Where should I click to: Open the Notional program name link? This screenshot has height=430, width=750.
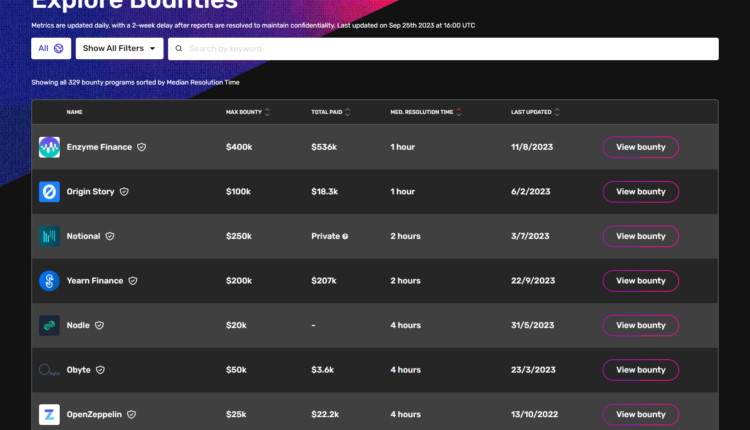coord(83,236)
